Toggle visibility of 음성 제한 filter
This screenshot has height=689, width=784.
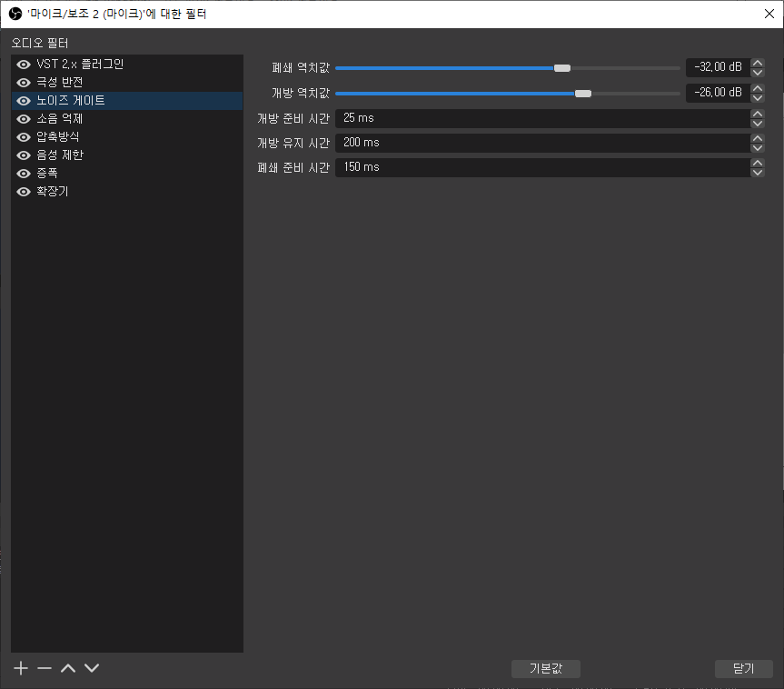pos(24,155)
